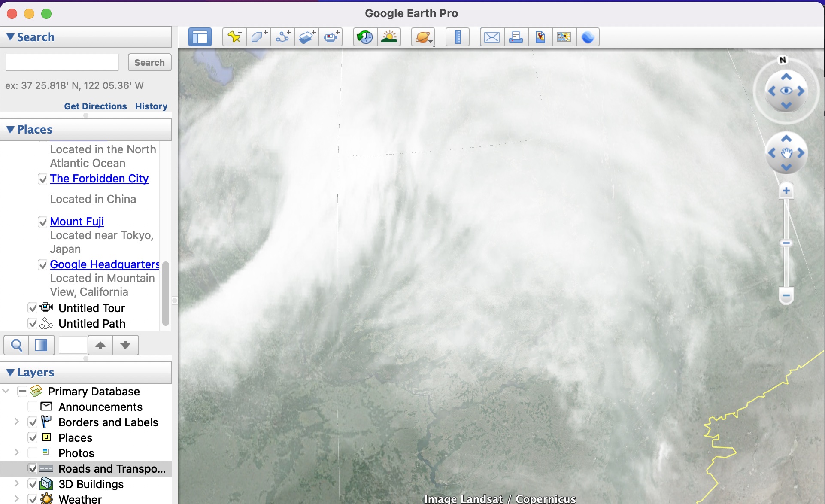
Task: Select the 'Announcements' layer text
Action: click(x=100, y=407)
